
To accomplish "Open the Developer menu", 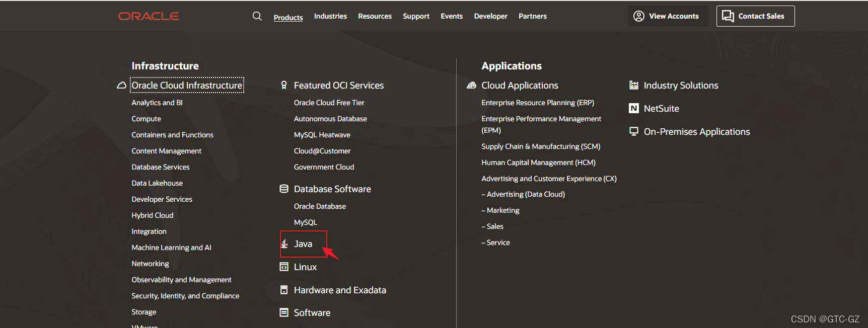I will click(x=490, y=16).
